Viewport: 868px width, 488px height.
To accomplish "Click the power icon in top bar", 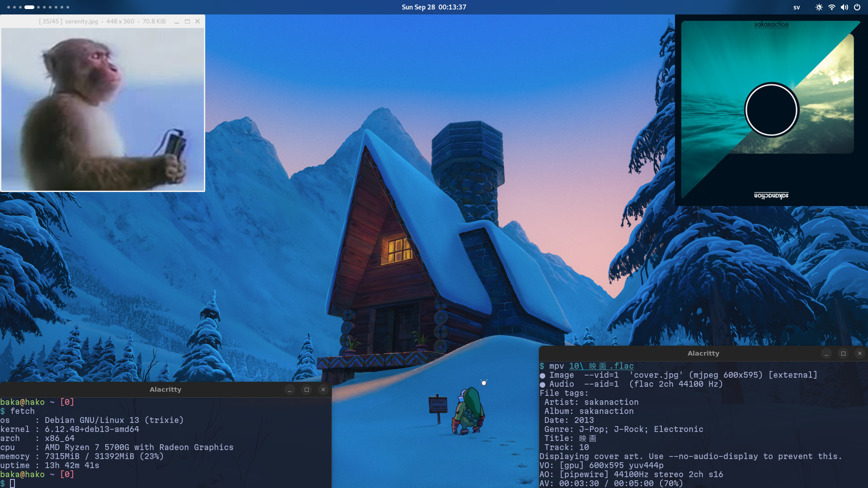I will 857,7.
